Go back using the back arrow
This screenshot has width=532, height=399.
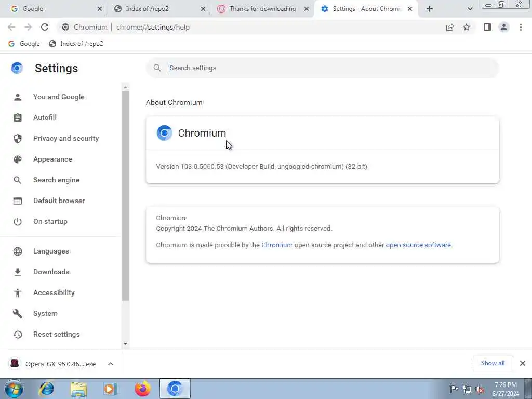[x=11, y=27]
